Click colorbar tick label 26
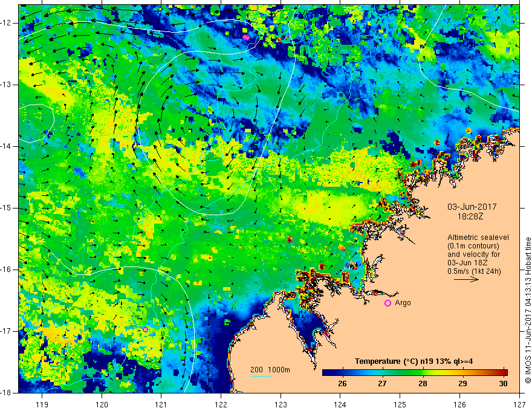532x411 pixels. [x=342, y=384]
